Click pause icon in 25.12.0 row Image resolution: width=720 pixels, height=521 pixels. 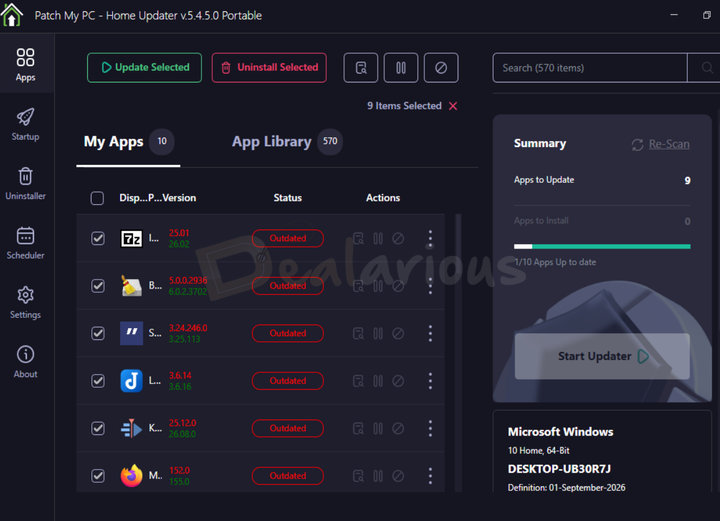click(378, 428)
